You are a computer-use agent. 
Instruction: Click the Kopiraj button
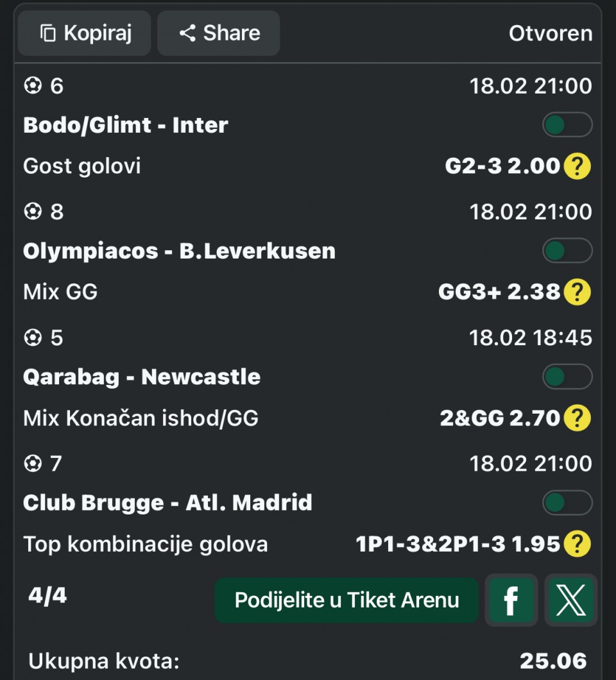coord(85,33)
